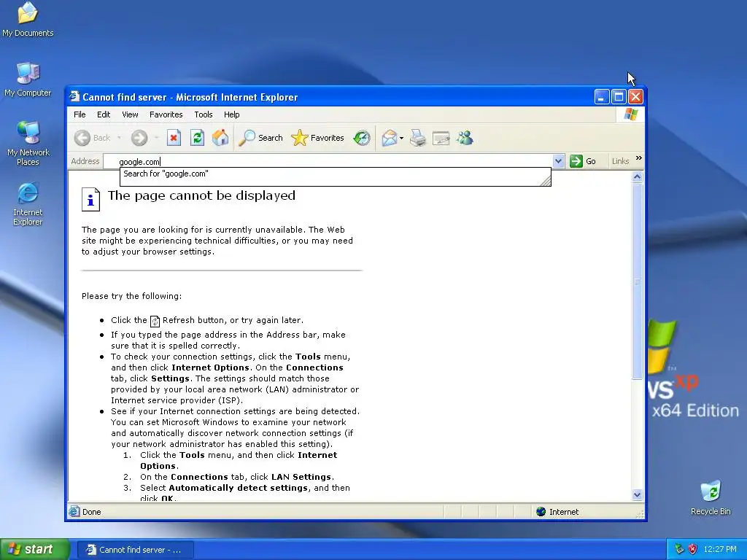
Task: Refresh the page using toolbar icon
Action: pos(197,138)
